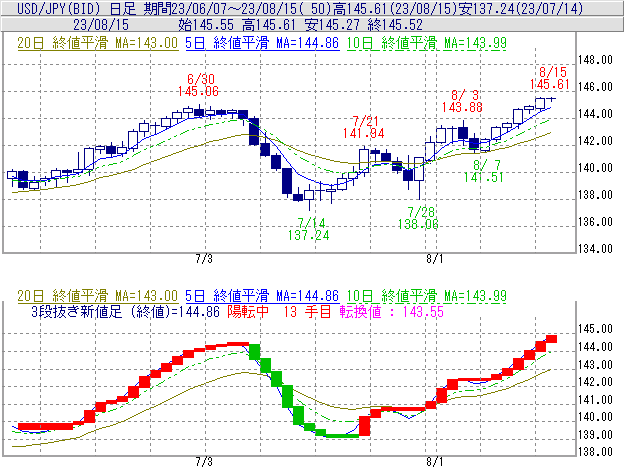Click the 8/15 145.61 high label
The height and width of the screenshot is (475, 624).
click(x=550, y=78)
